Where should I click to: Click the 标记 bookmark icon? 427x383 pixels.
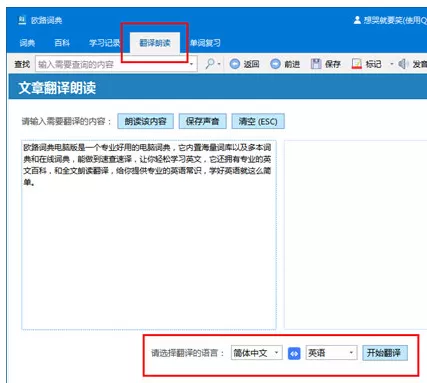coord(356,64)
